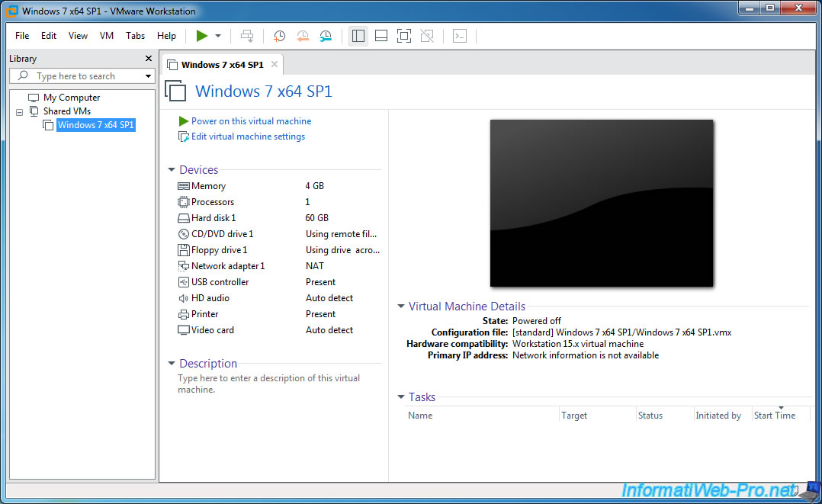Open the snapshot manager icon

coord(326,36)
